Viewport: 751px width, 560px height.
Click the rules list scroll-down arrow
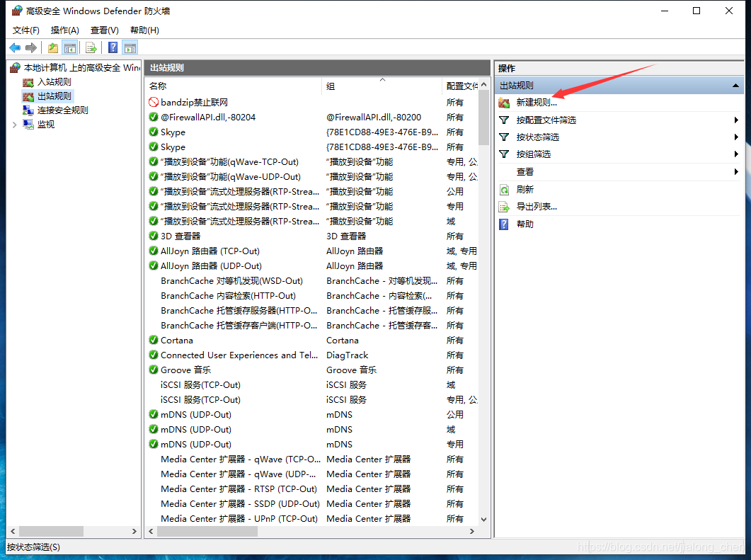point(483,519)
